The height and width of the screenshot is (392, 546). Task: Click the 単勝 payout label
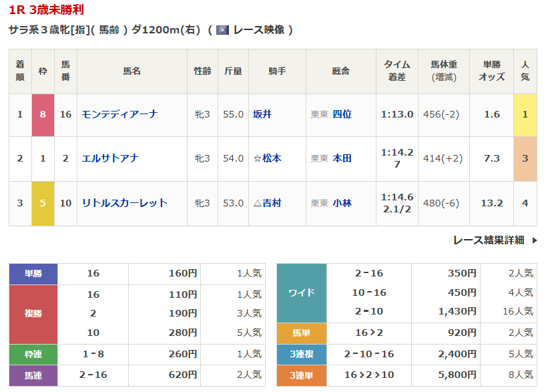click(x=33, y=274)
